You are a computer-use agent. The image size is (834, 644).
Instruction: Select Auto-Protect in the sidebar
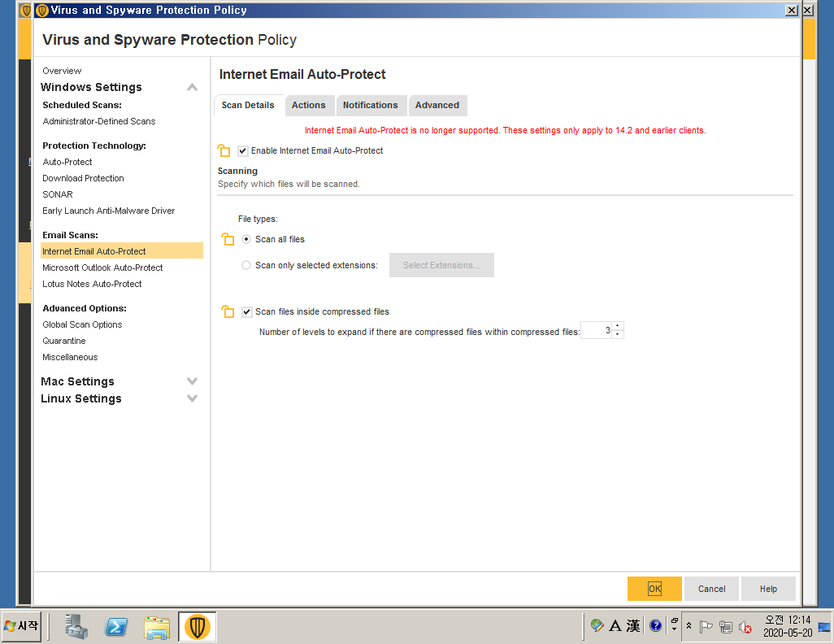pyautogui.click(x=67, y=162)
